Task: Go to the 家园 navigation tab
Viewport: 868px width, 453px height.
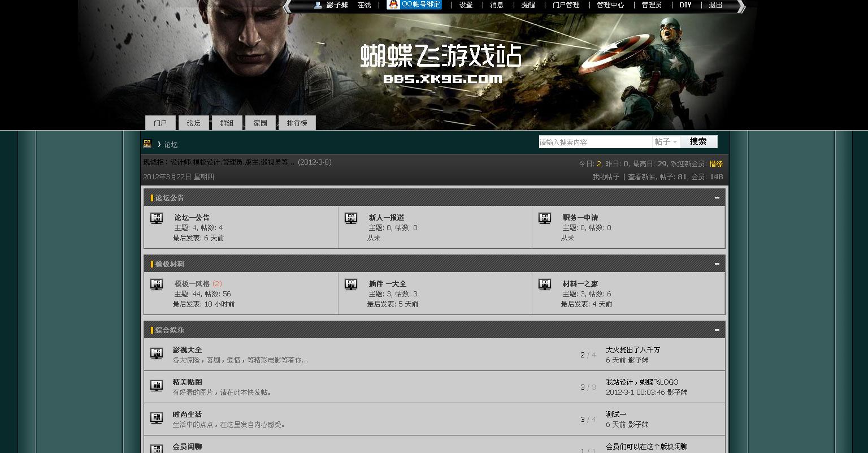Action: click(x=261, y=123)
